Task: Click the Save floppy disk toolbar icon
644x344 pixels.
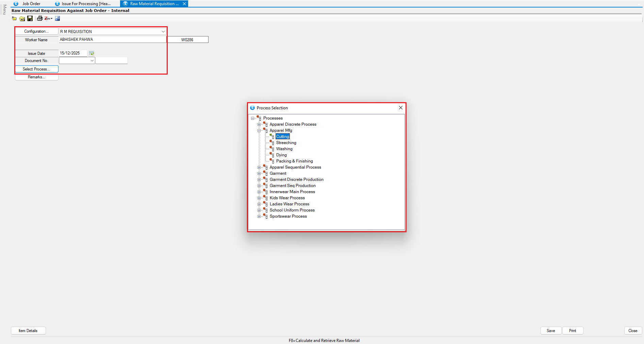Action: [30, 18]
